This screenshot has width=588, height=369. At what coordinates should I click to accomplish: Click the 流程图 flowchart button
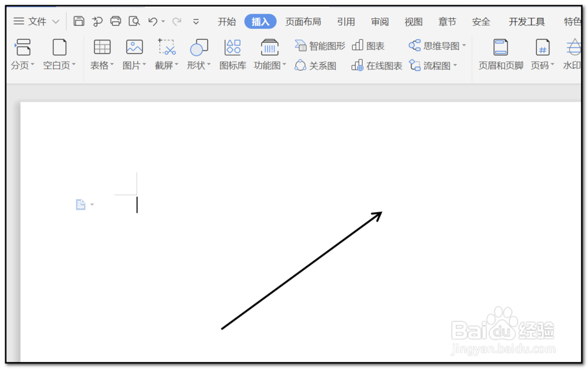(x=429, y=66)
